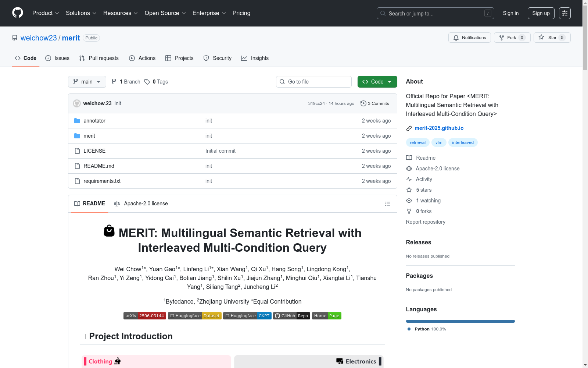Expand the Solutions menu
Image resolution: width=588 pixels, height=368 pixels.
[81, 13]
